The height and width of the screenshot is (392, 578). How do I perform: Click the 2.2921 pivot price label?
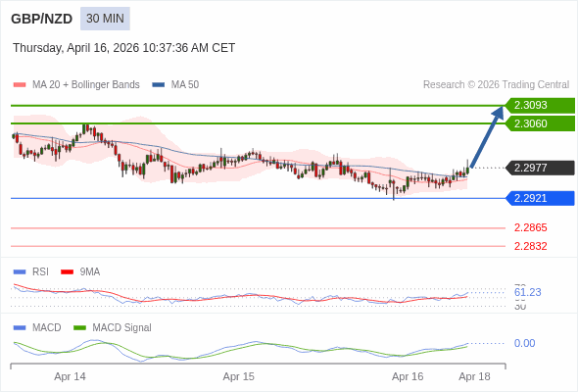tap(540, 198)
